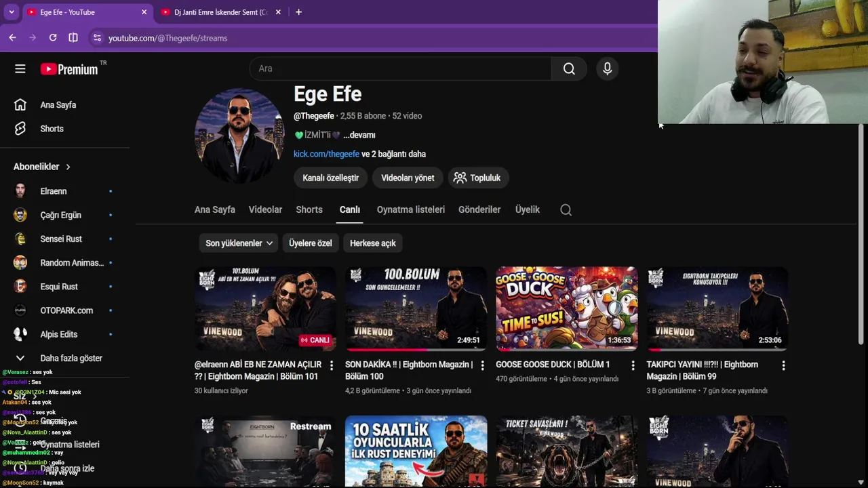Image resolution: width=868 pixels, height=488 pixels.
Task: Switch to Dj Janti Emre İskender browser tab
Action: point(221,12)
